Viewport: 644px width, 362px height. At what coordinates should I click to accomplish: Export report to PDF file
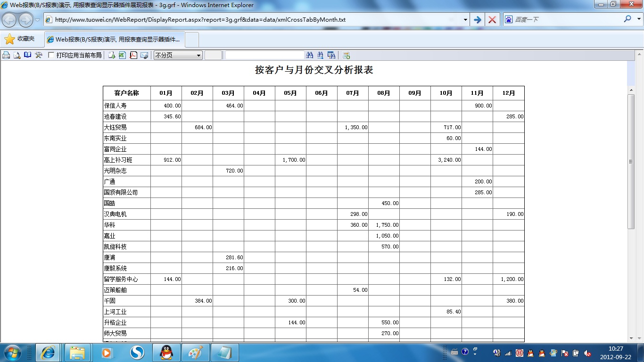click(133, 55)
